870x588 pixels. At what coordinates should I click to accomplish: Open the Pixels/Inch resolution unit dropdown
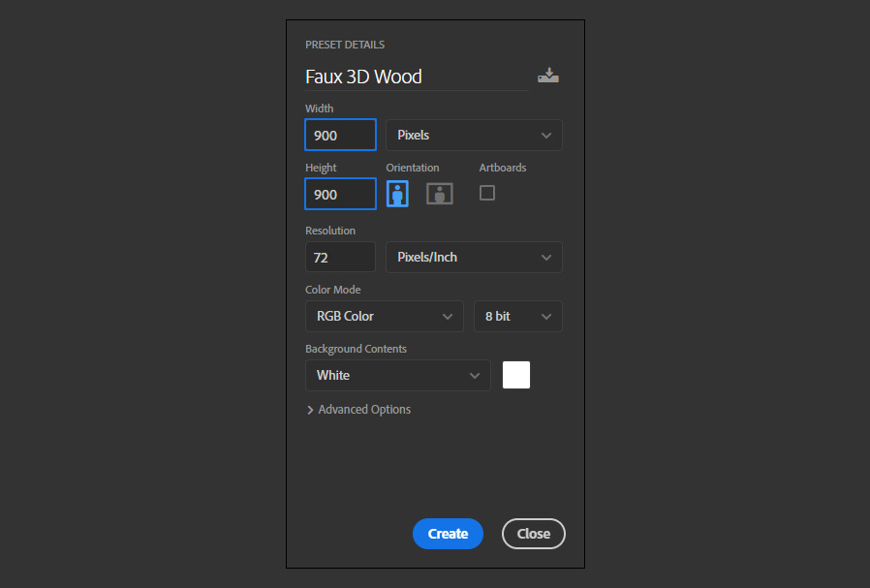click(474, 257)
